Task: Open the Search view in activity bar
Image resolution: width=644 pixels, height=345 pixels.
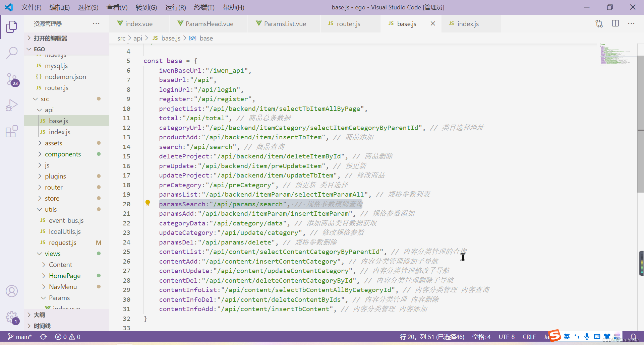Action: point(12,53)
